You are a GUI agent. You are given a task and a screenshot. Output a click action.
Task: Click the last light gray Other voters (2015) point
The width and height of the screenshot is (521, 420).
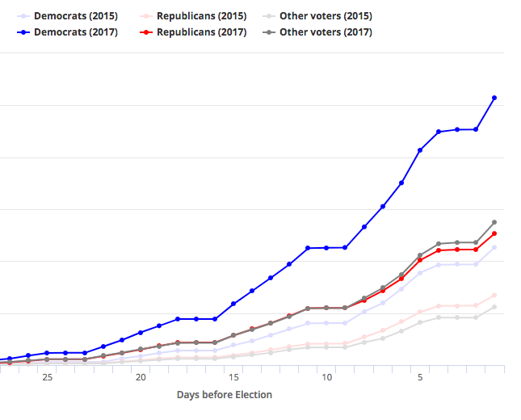point(494,308)
